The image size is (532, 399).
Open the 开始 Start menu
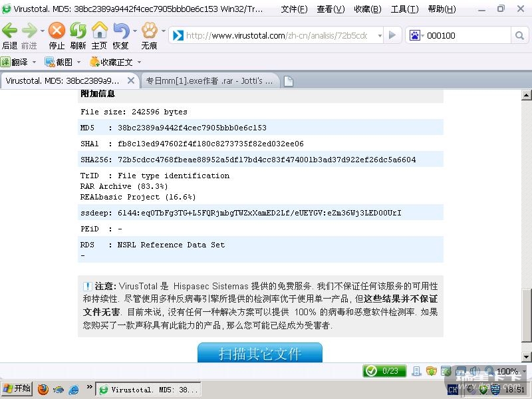coord(17,389)
